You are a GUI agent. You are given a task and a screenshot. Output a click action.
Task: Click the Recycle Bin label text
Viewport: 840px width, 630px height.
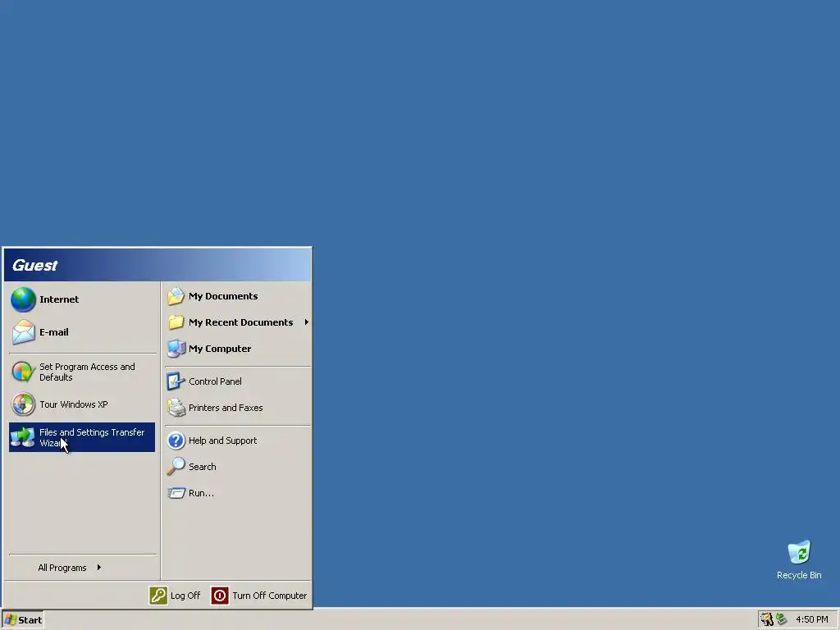(x=799, y=575)
